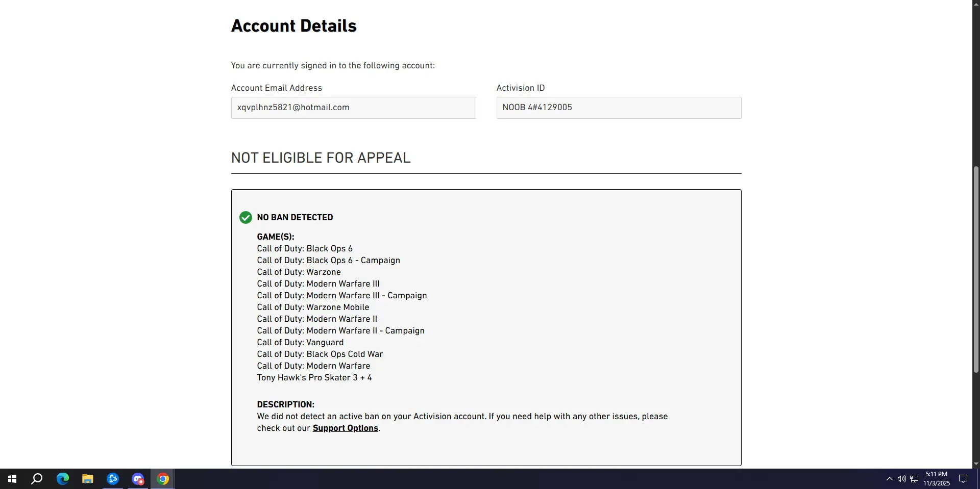This screenshot has height=489, width=980.
Task: Click into the Activision ID field
Action: coord(619,108)
